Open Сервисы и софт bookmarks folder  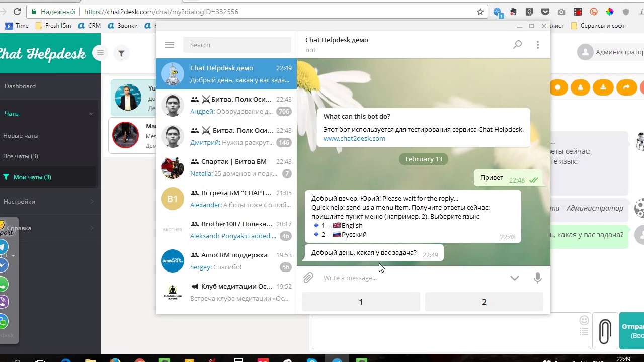(x=597, y=25)
